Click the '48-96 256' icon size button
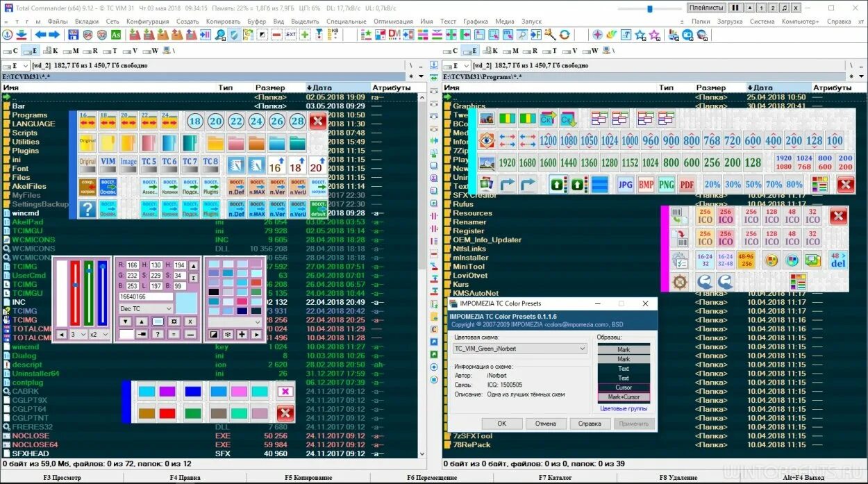Image resolution: width=868 pixels, height=484 pixels. pos(746,260)
